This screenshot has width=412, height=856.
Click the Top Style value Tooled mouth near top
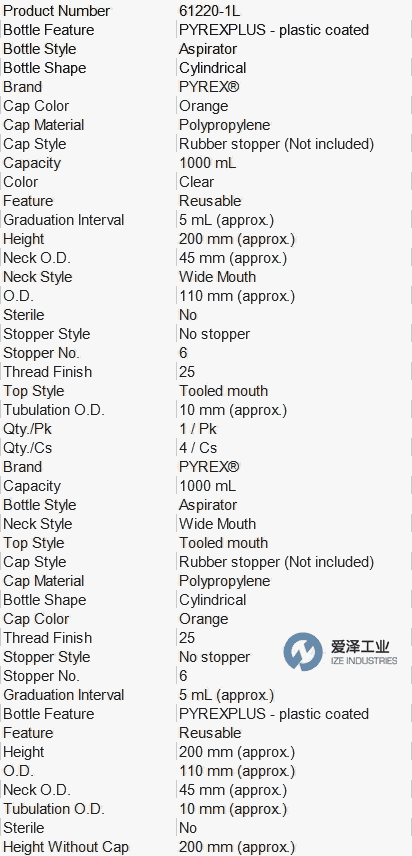224,391
